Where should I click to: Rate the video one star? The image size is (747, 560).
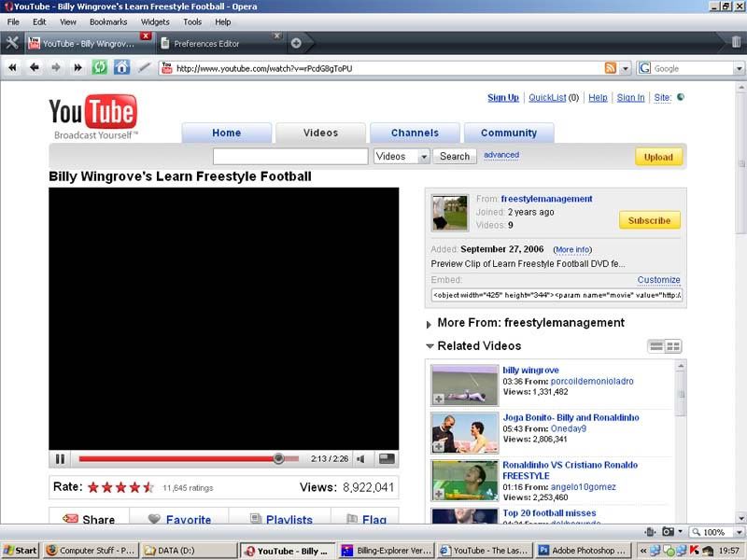(93, 487)
